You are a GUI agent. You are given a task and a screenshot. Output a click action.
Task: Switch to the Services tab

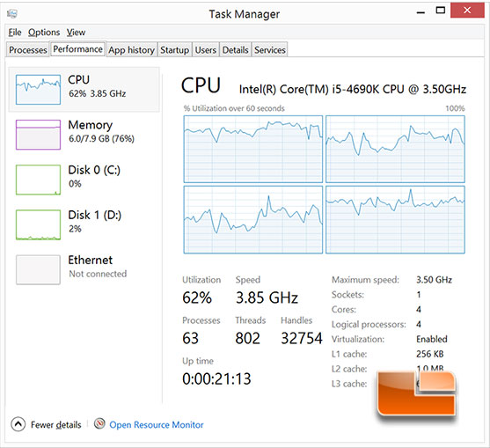[x=270, y=49]
